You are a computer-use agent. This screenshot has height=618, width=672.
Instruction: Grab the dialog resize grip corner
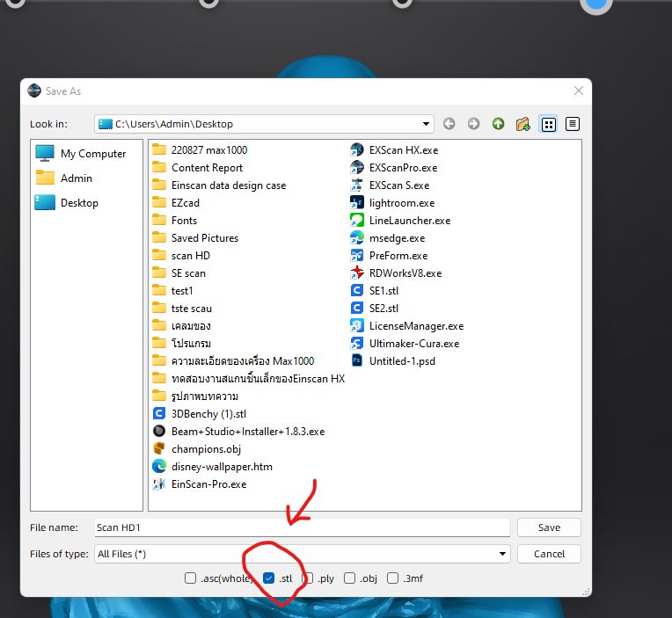point(586,592)
